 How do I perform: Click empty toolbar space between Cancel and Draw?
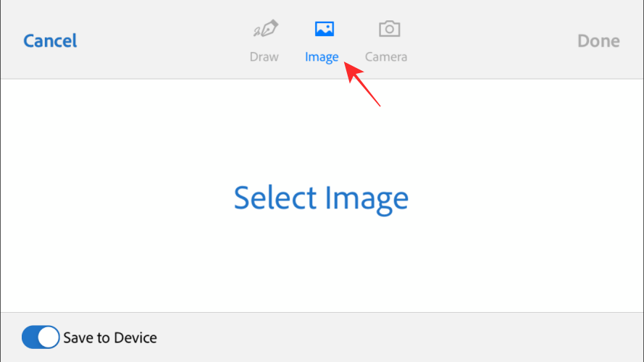point(159,40)
